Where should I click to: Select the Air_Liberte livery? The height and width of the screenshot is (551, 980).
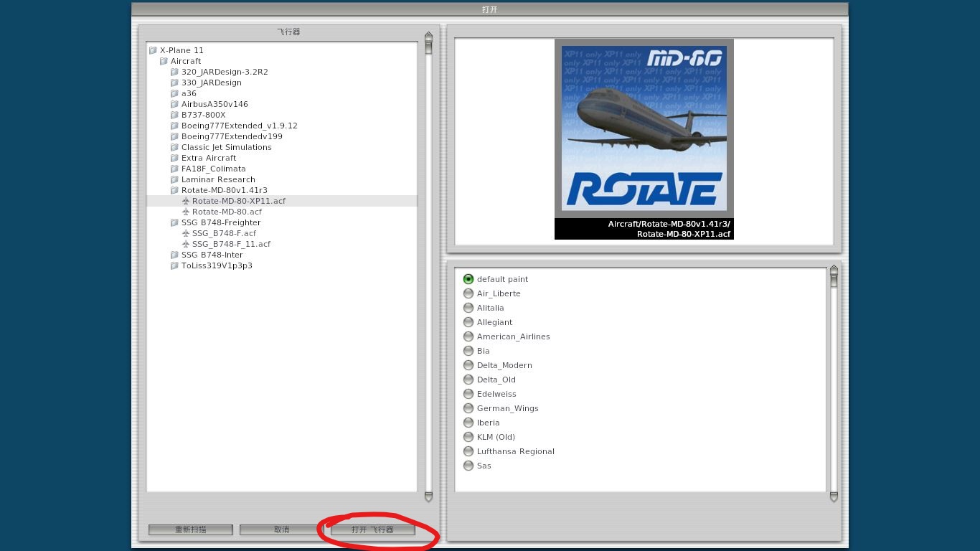click(x=468, y=293)
